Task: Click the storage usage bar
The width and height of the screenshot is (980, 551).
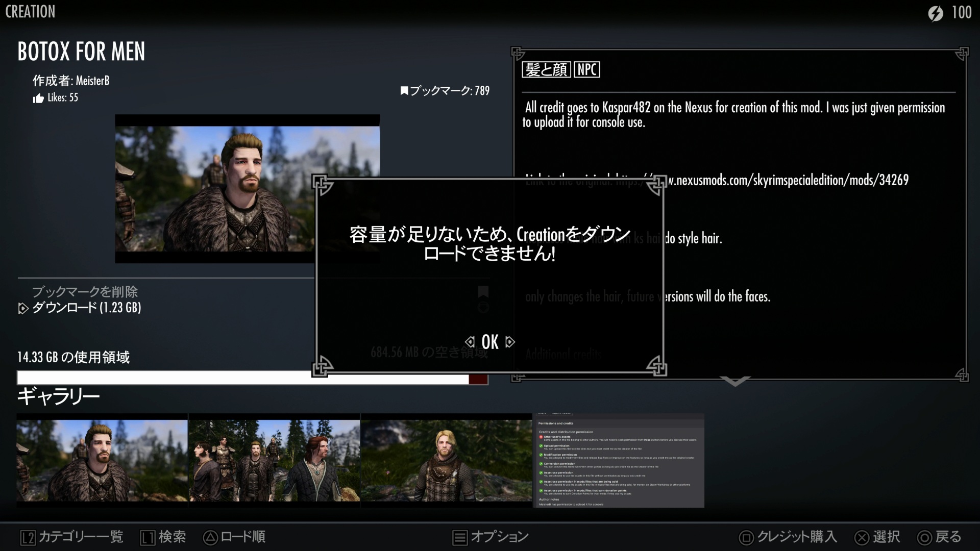Action: pos(253,378)
